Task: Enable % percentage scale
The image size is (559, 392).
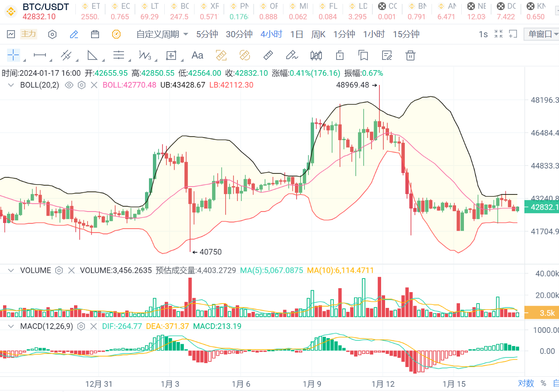Action: click(x=543, y=383)
